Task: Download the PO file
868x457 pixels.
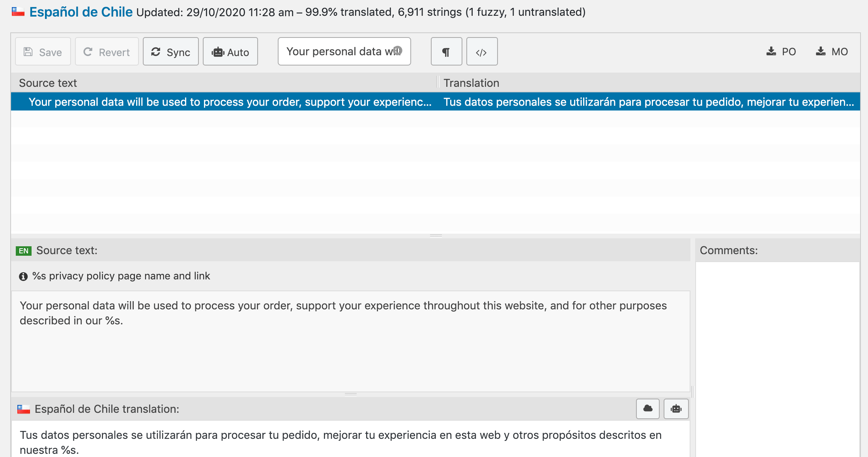Action: pos(781,52)
